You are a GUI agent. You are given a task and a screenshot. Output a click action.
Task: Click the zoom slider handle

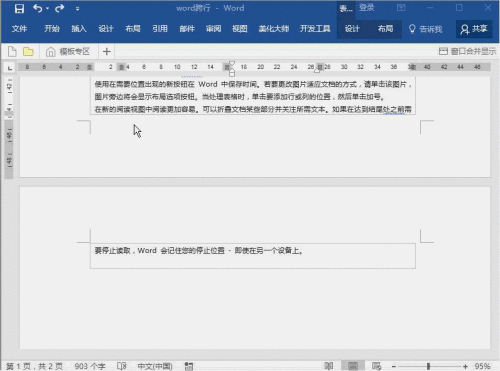[x=428, y=366]
